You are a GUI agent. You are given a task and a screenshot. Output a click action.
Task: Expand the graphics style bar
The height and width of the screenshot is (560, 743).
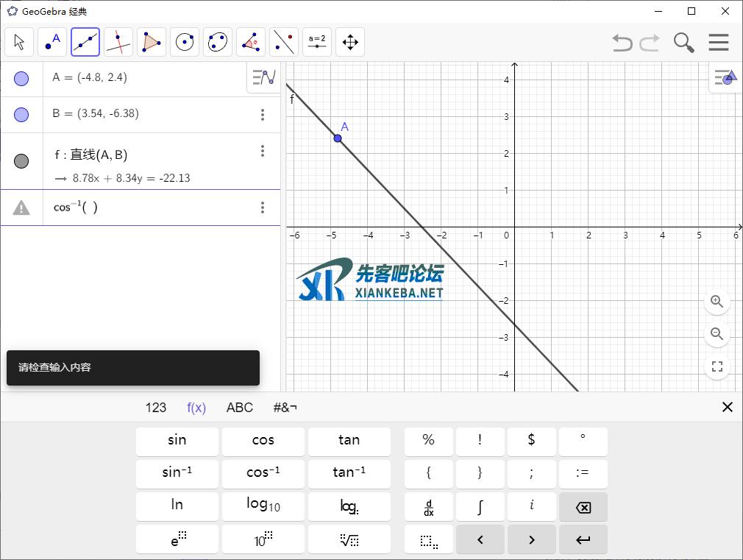tap(725, 78)
